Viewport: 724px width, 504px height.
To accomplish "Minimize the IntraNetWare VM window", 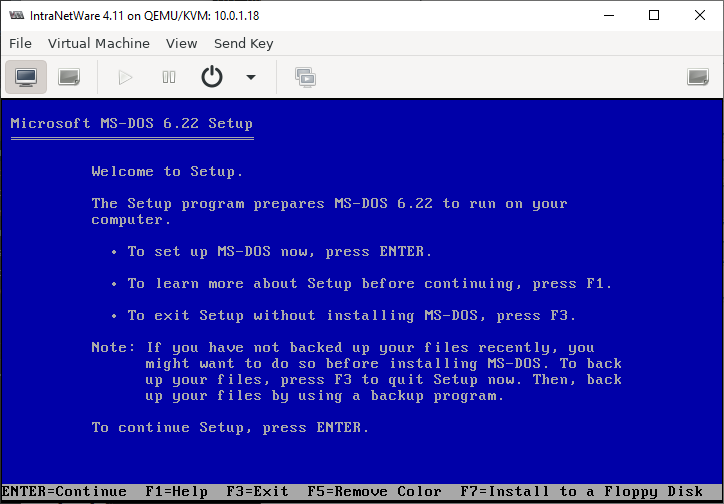I will tap(609, 15).
